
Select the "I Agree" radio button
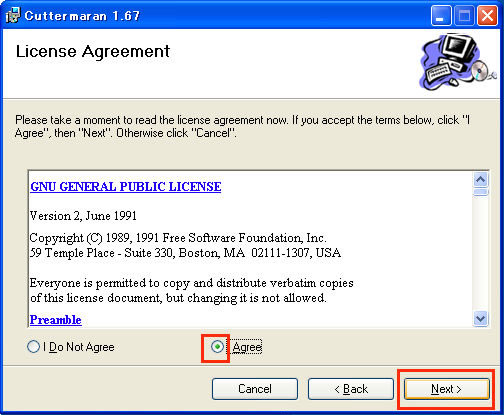click(x=217, y=347)
